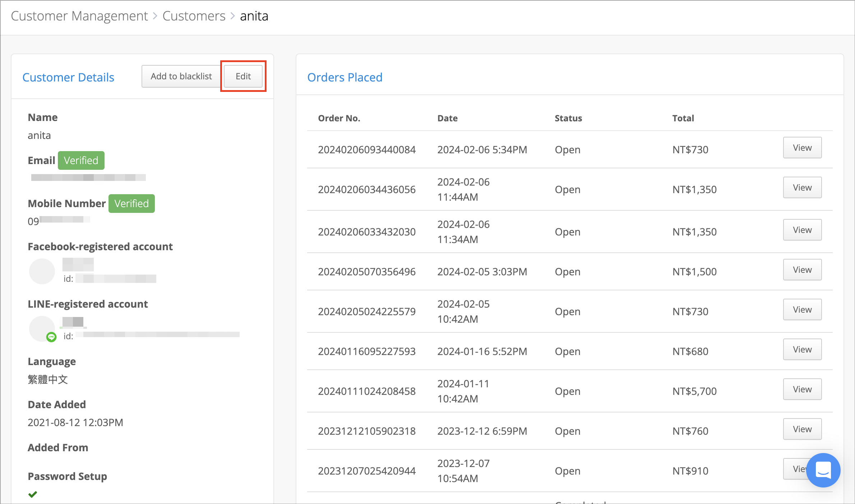Image resolution: width=855 pixels, height=504 pixels.
Task: View the NT$1,500 order from 2024-02-05
Action: [802, 270]
